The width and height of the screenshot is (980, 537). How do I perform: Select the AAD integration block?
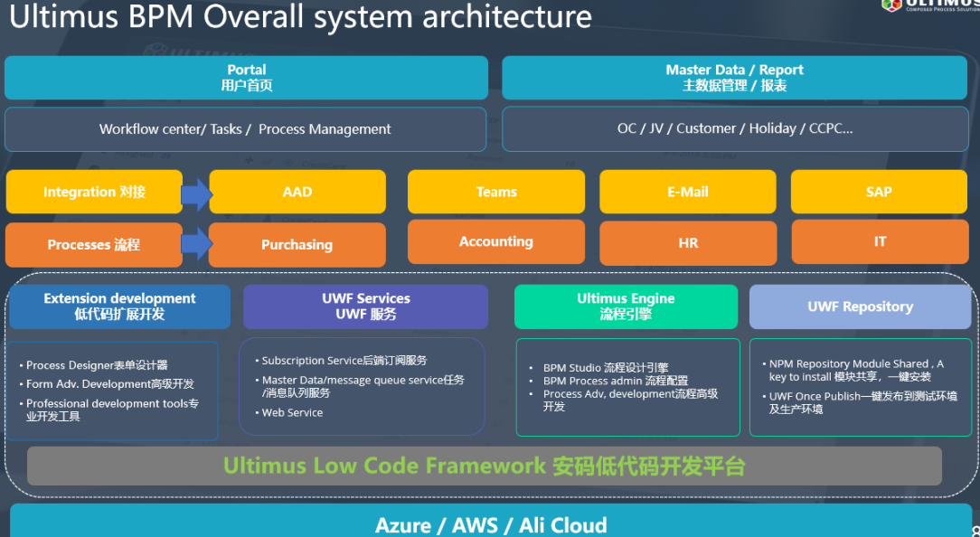[x=297, y=192]
